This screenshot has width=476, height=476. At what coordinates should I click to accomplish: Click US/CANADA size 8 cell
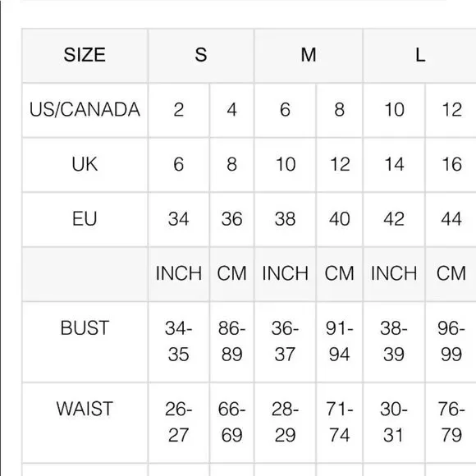tap(340, 110)
